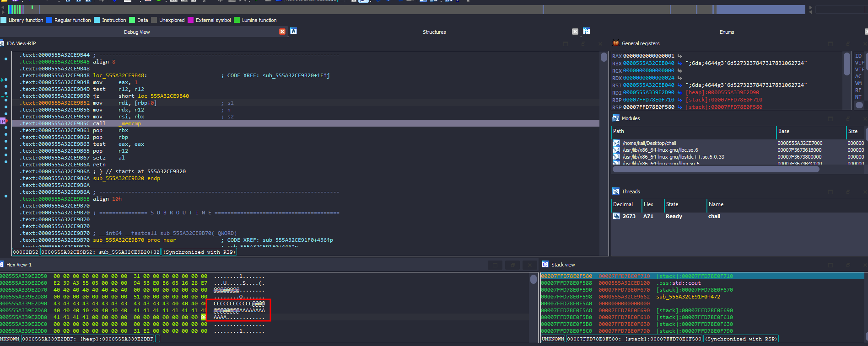Click the RBX register jump arrow
This screenshot has height=346, width=868.
(679, 64)
